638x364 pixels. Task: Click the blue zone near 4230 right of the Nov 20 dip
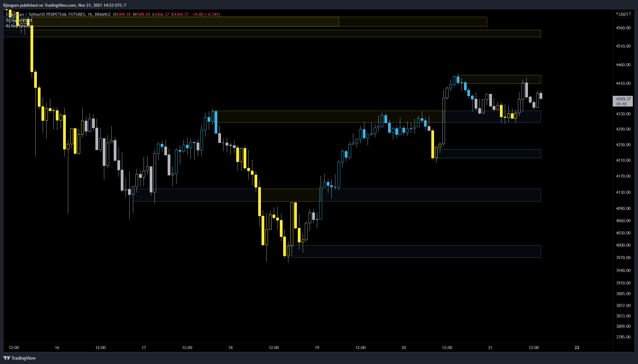489,154
